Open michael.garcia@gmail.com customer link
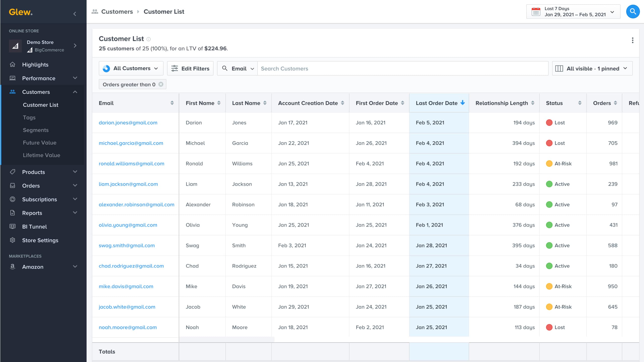This screenshot has width=644, height=362. point(131,143)
